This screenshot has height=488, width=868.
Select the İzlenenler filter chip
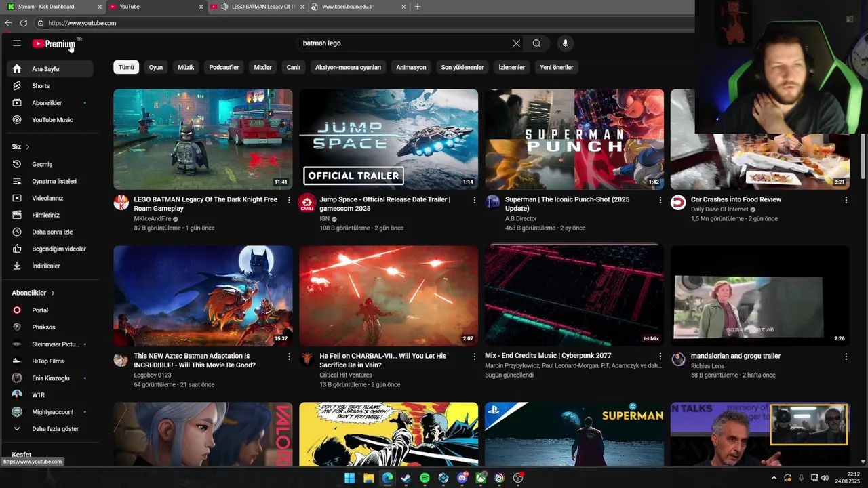click(511, 67)
